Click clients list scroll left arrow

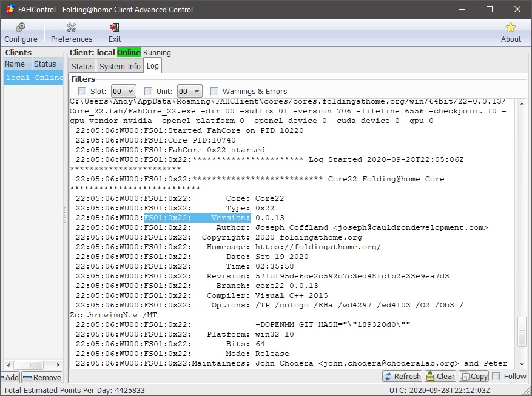(8, 365)
